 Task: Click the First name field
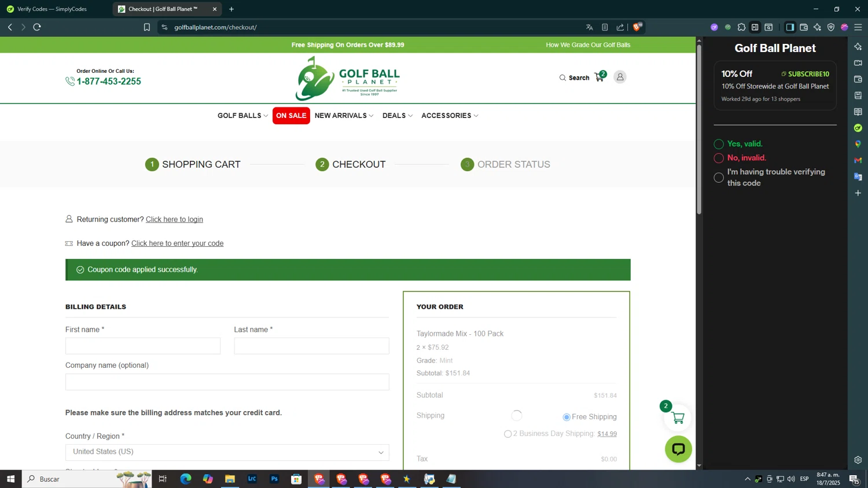[143, 346]
